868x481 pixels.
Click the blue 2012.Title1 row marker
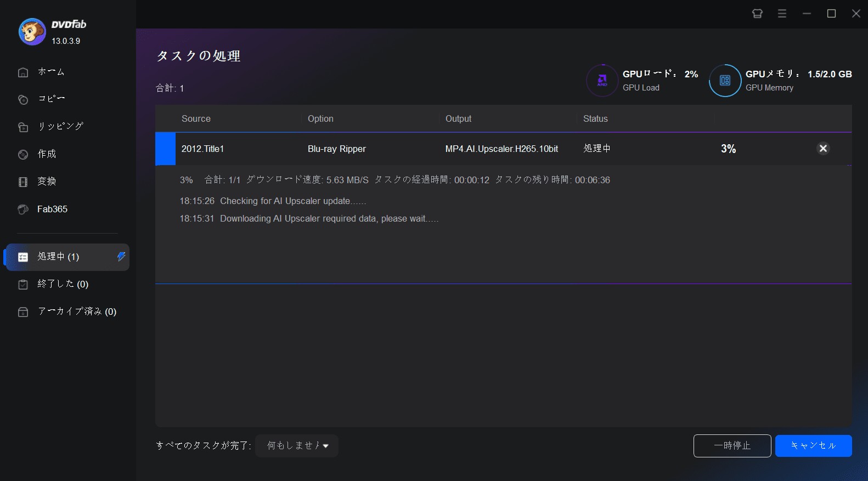point(165,149)
